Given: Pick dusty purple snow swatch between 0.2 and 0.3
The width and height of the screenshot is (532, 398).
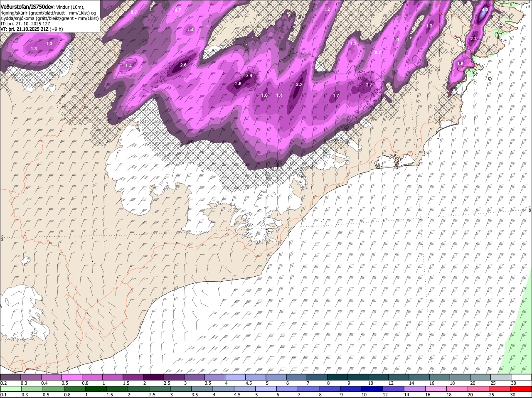Looking at the screenshot, I should click(10, 377).
